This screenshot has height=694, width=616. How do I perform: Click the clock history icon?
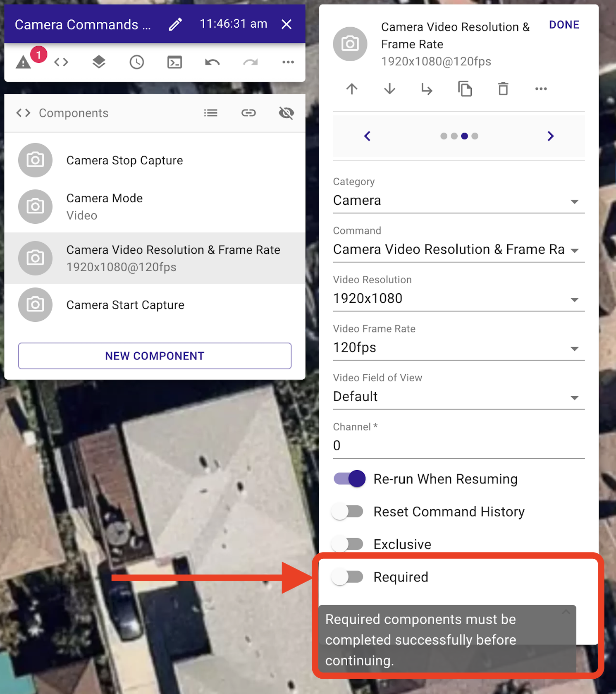tap(137, 62)
